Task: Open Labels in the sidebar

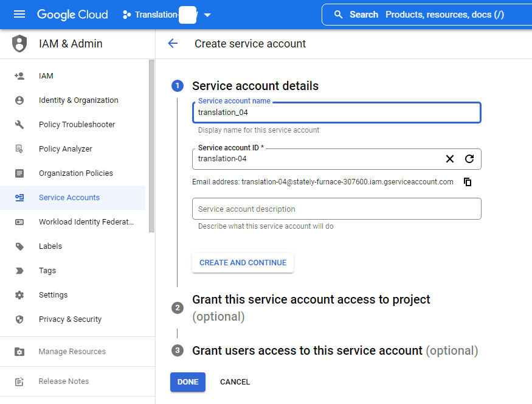Action: [x=72, y=246]
